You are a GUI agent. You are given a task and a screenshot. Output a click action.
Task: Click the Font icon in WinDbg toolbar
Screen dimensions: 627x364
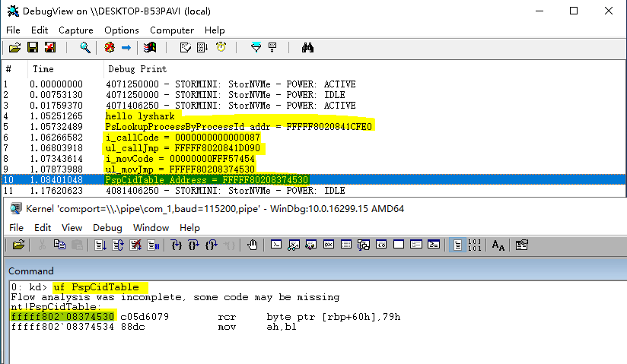(498, 245)
